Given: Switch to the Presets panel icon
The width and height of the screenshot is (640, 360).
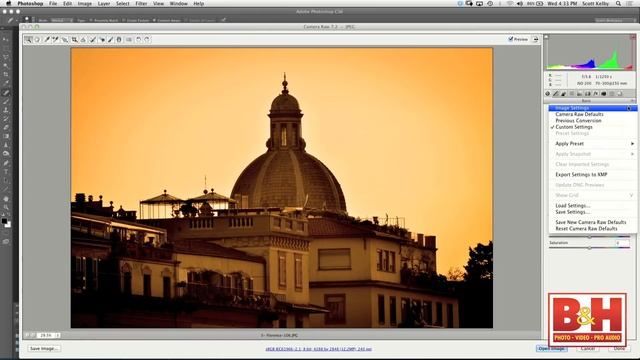Looking at the screenshot, I should click(612, 94).
